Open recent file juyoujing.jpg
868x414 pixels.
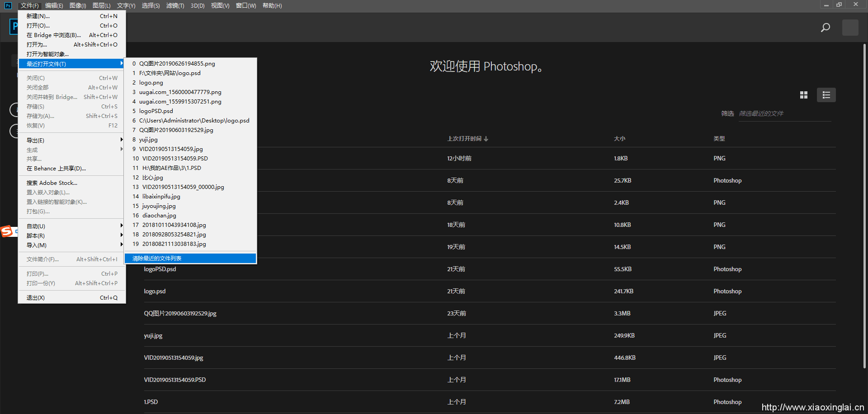click(x=190, y=206)
